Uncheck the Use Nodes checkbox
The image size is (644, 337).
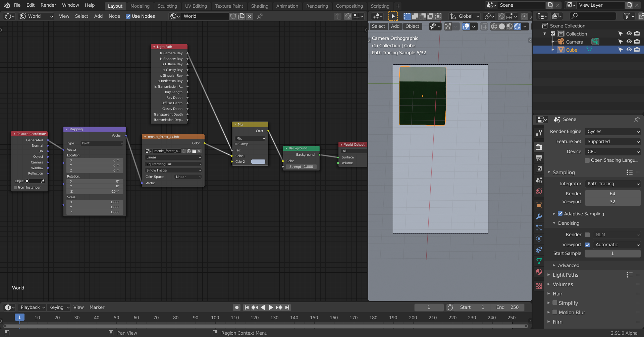click(x=128, y=16)
